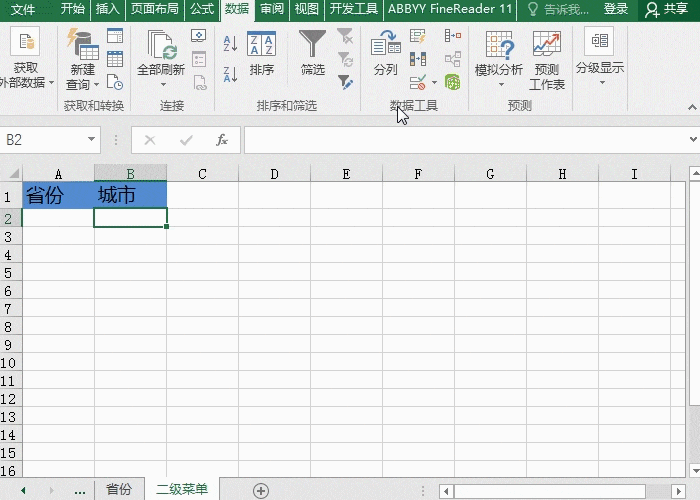Viewport: 700px width, 500px height.
Task: Click the Show Queries icon
Action: [x=115, y=36]
